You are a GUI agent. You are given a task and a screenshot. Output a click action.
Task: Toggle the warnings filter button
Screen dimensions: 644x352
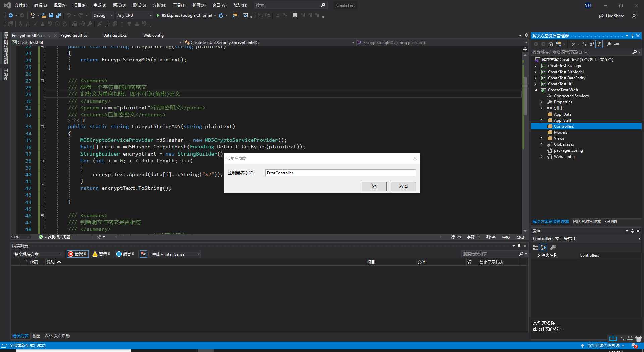[x=101, y=254]
